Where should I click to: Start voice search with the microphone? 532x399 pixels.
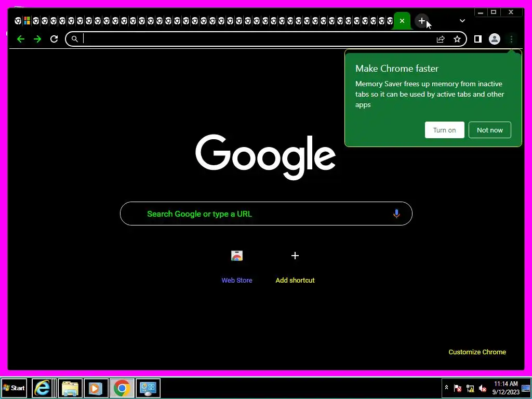click(396, 214)
